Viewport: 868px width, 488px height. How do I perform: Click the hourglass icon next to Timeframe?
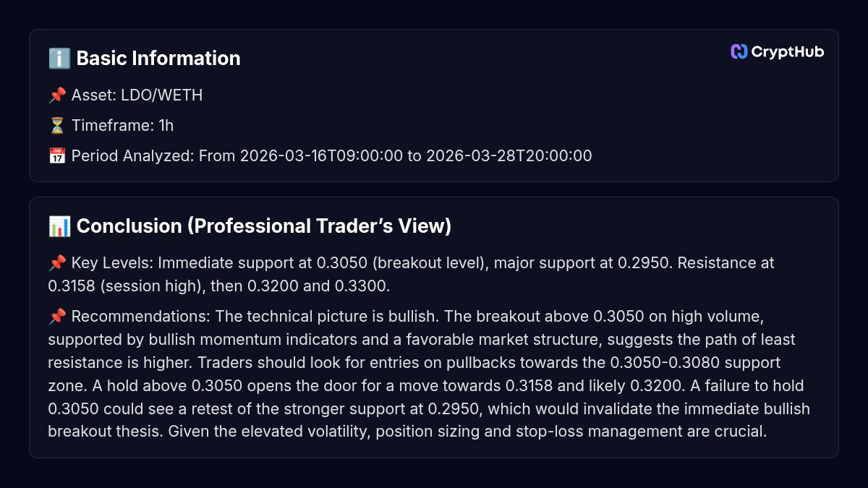click(x=57, y=126)
